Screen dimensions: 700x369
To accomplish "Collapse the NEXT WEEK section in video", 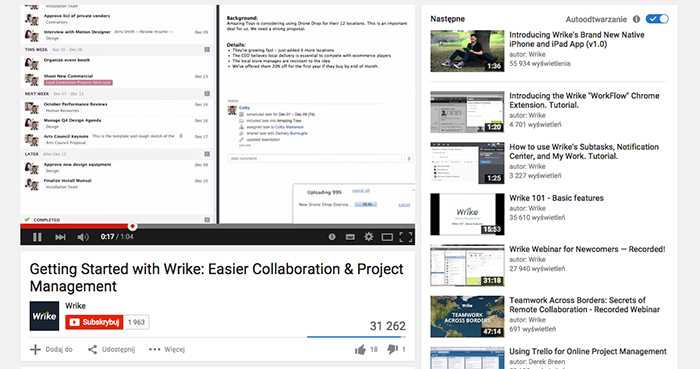I will coord(207,94).
